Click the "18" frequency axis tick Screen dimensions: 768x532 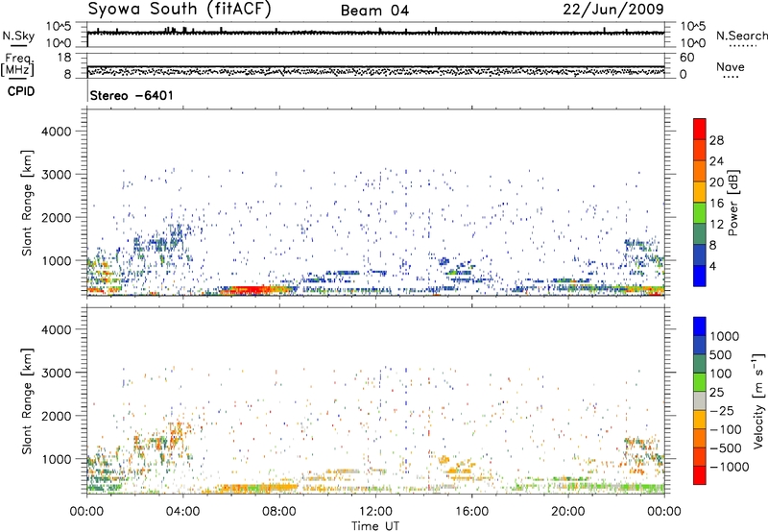(64, 58)
